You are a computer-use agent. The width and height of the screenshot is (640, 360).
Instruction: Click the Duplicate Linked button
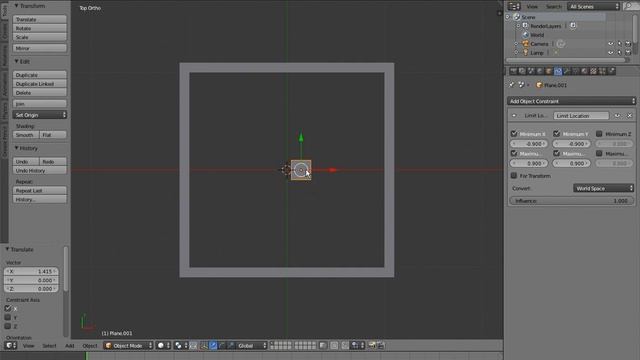40,84
